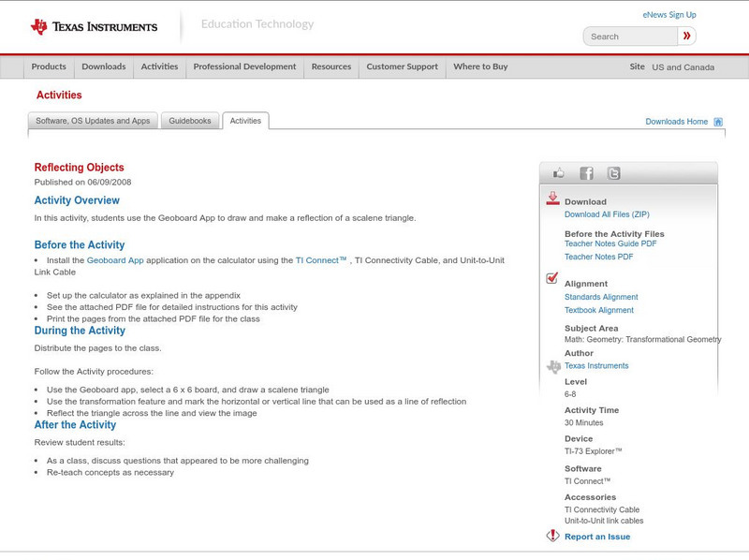Click 'Math: Geometry: Transformational Geometry' text
Image resolution: width=749 pixels, height=560 pixels.
click(643, 340)
